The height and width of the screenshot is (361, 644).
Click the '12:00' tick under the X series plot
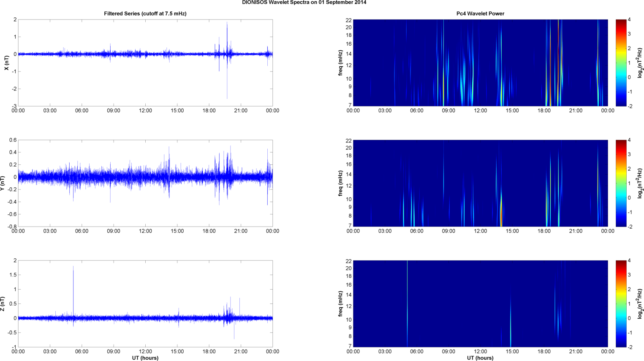coord(145,111)
